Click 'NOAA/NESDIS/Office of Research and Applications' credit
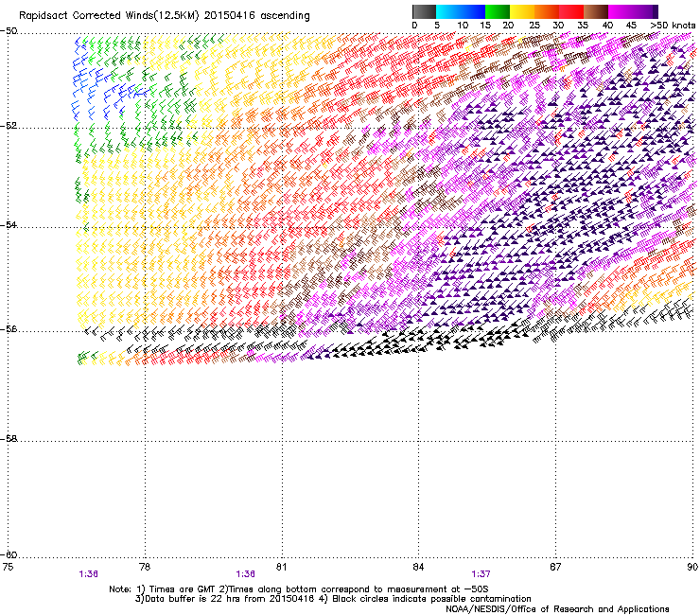 [x=557, y=609]
